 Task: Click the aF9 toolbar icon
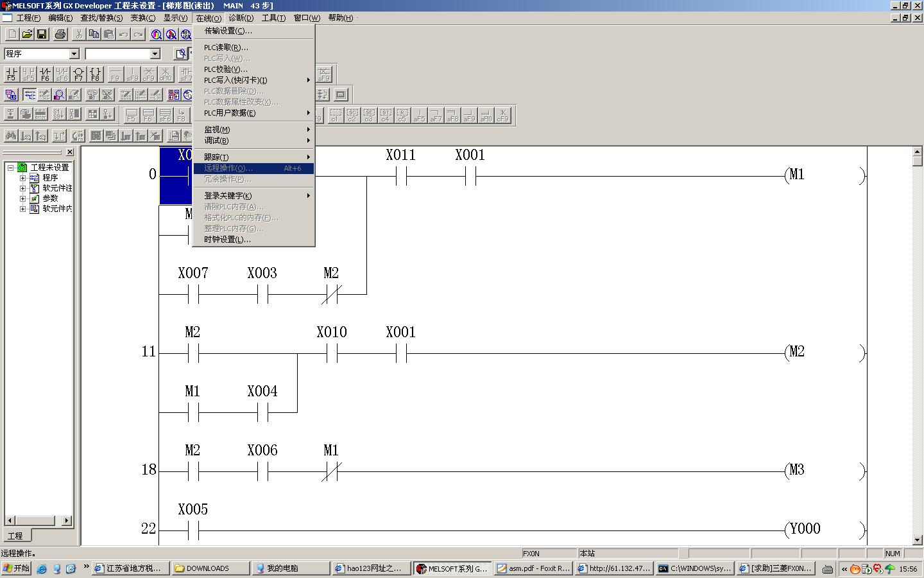[x=325, y=74]
